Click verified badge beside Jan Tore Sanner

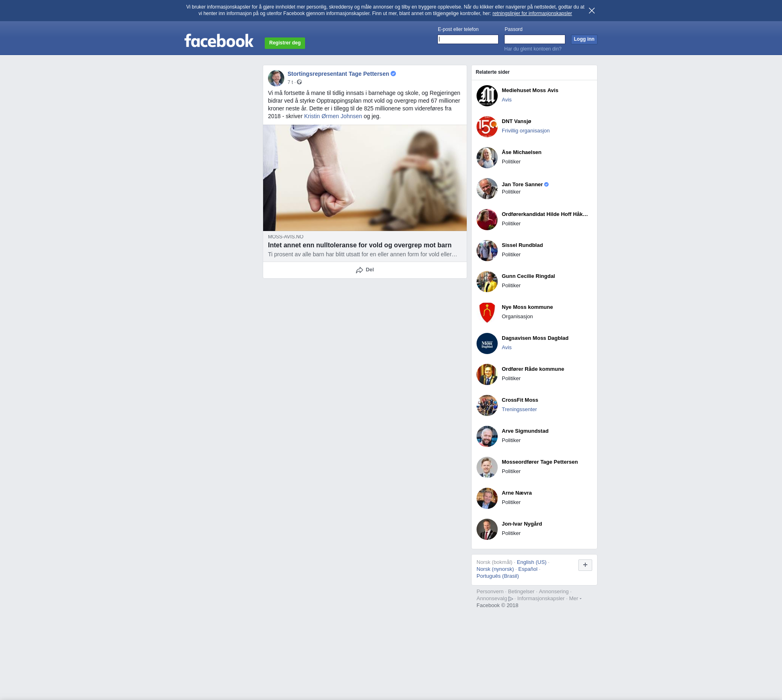click(547, 185)
